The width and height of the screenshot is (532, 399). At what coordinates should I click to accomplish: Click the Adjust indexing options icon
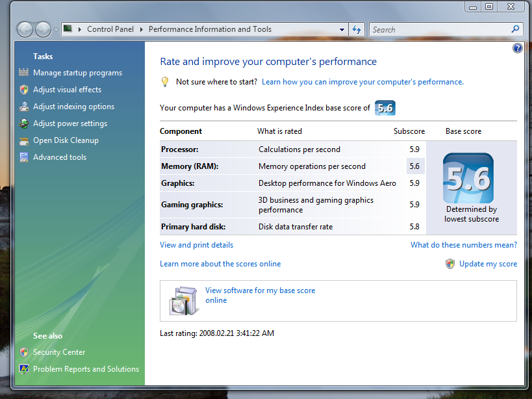point(24,107)
